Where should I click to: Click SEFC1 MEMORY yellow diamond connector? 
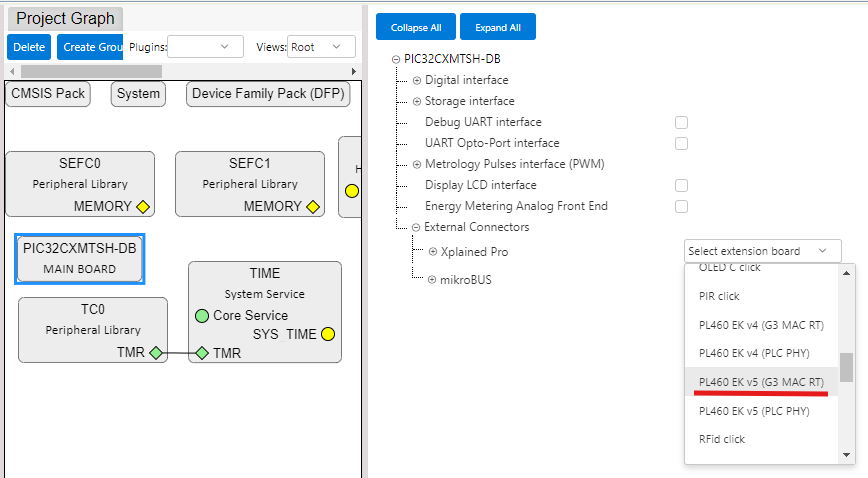point(313,207)
